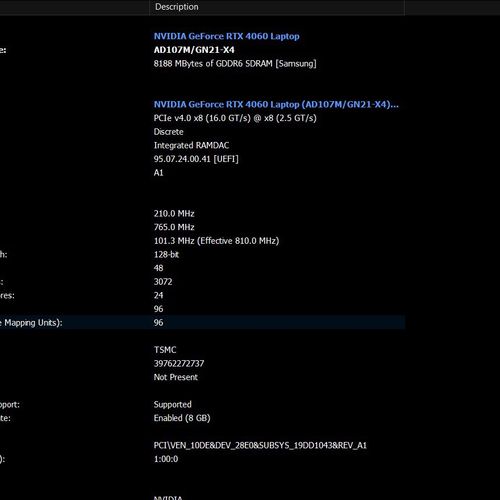Select the 'Not Present' value
The width and height of the screenshot is (500, 500).
[176, 377]
